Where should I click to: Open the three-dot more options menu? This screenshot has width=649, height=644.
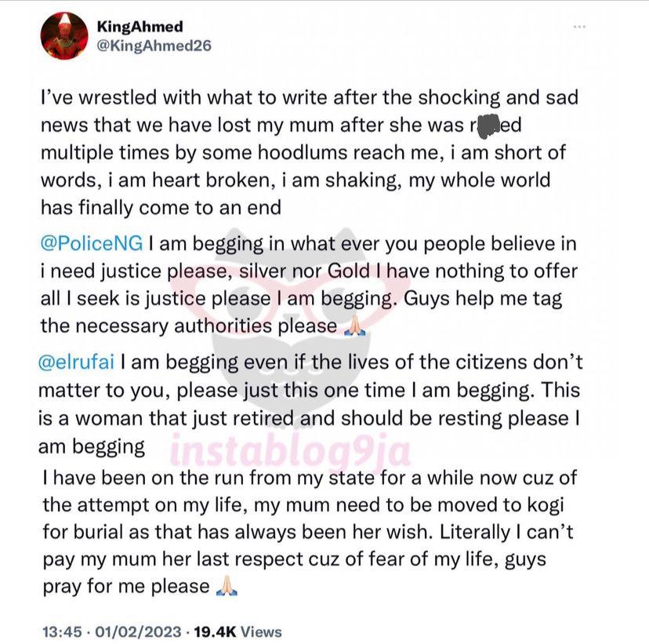pyautogui.click(x=579, y=27)
